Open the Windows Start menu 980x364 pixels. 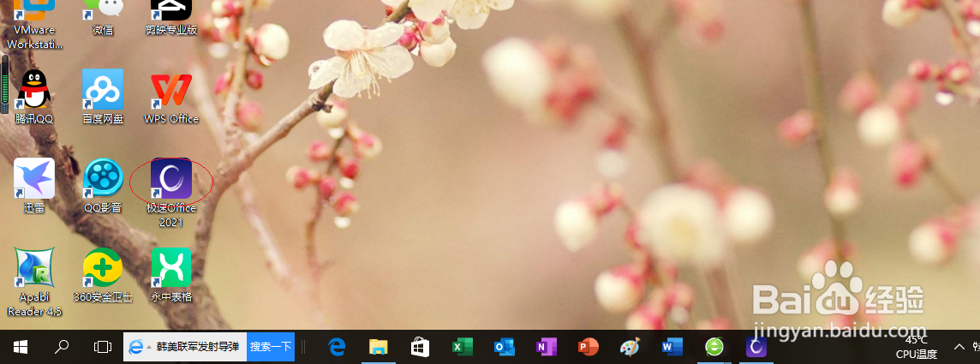tap(20, 347)
